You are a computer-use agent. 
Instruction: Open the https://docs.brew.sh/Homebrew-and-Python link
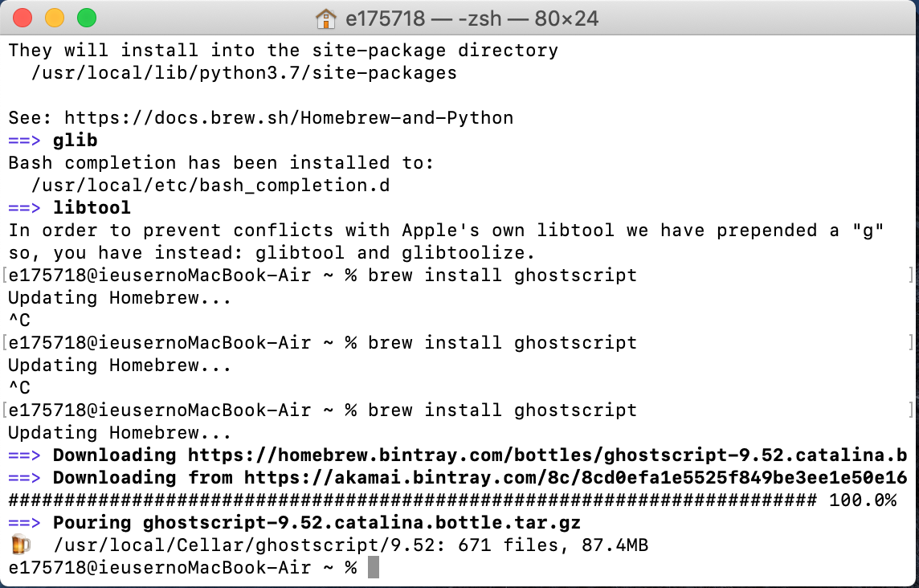pyautogui.click(x=289, y=118)
